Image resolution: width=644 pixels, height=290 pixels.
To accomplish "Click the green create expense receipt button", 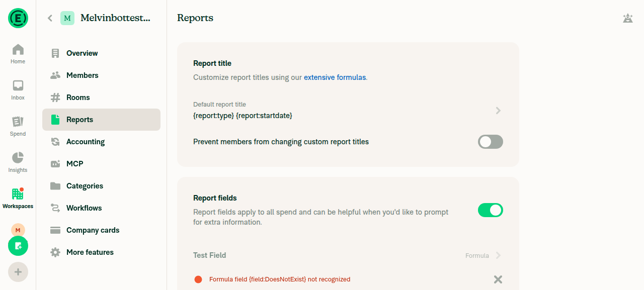I will 18,246.
